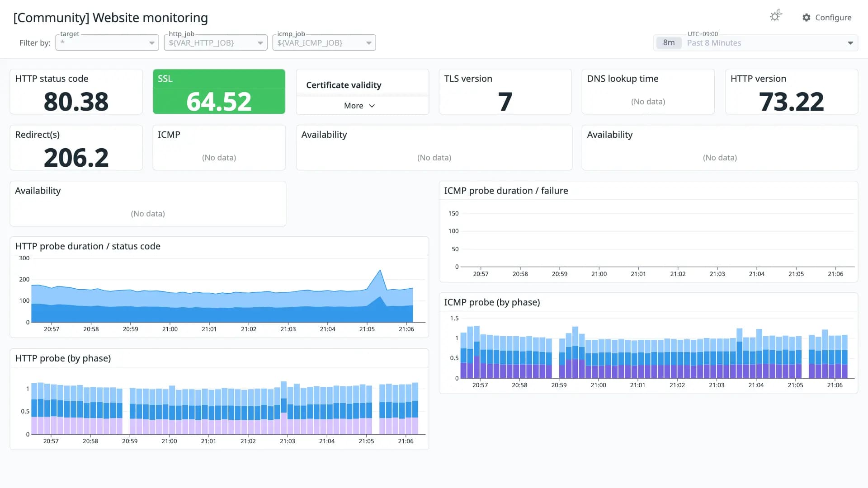Click TLS version value 7
Image resolution: width=868 pixels, height=488 pixels.
click(505, 101)
